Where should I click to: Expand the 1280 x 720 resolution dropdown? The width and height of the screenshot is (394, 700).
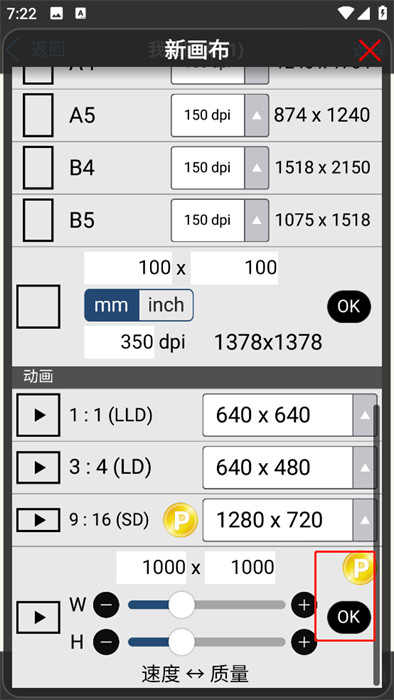click(290, 520)
